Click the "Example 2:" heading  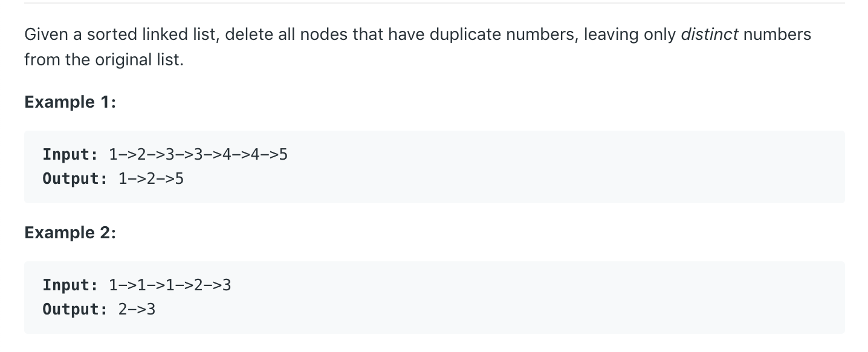click(x=70, y=233)
